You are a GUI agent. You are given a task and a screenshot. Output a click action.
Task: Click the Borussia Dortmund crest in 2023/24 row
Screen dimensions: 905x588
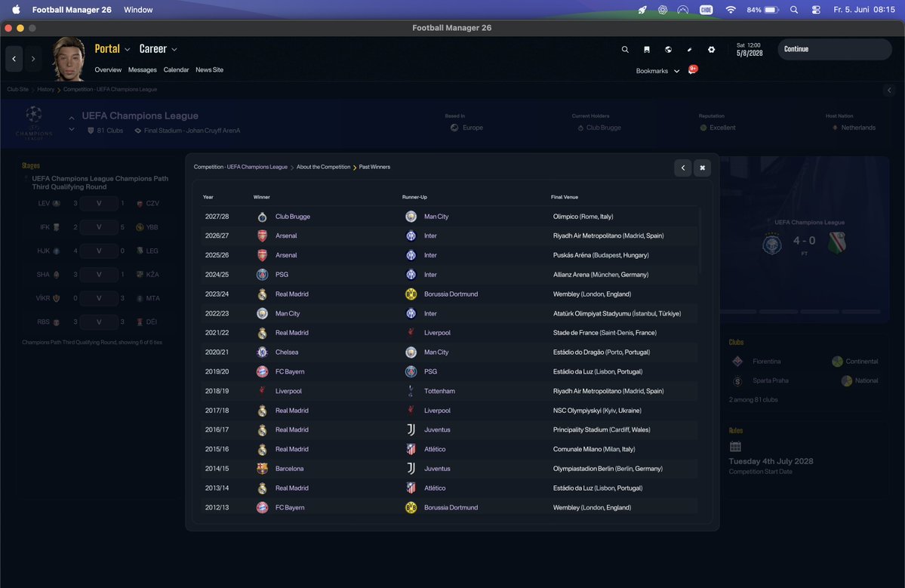411,294
